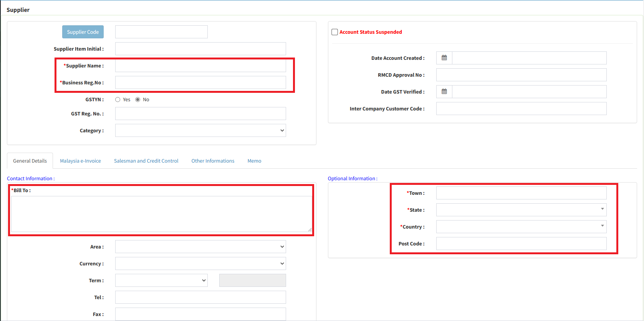644x321 pixels.
Task: Open the Country combo box
Action: pos(521,227)
